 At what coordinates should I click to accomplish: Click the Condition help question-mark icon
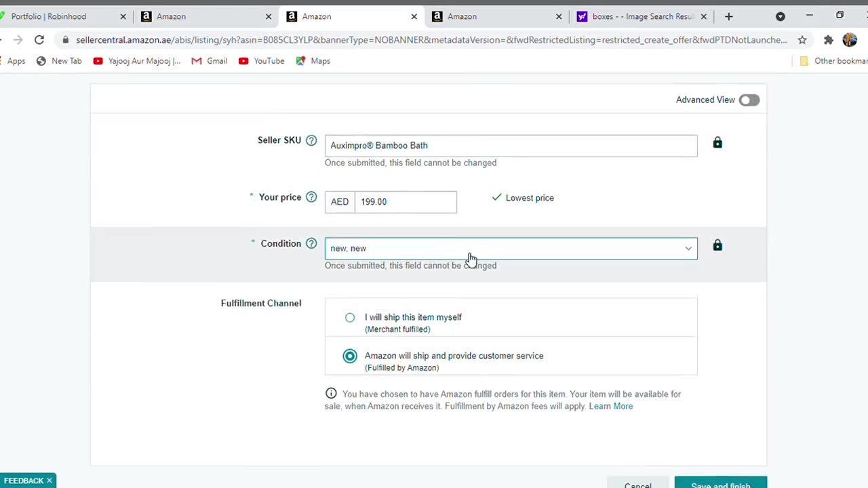[311, 243]
